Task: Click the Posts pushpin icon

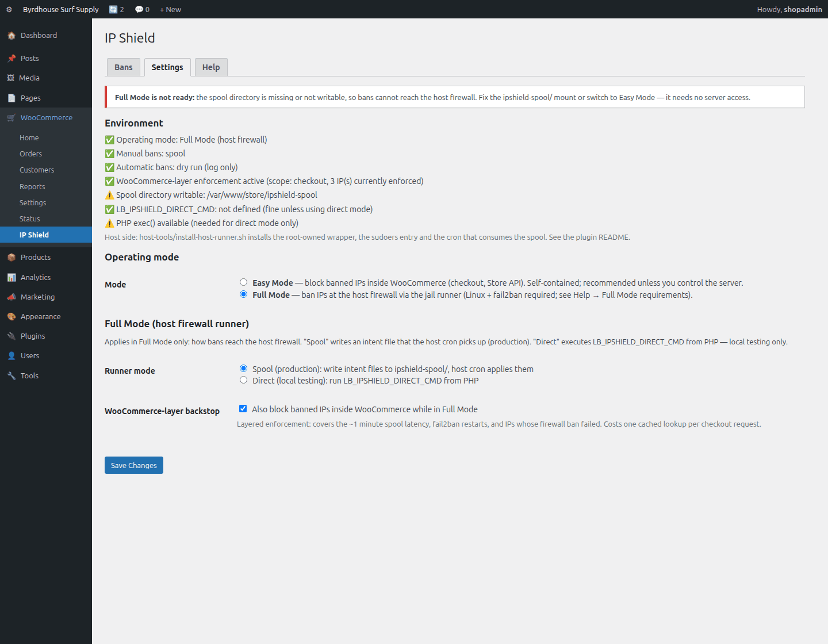Action: pos(11,59)
